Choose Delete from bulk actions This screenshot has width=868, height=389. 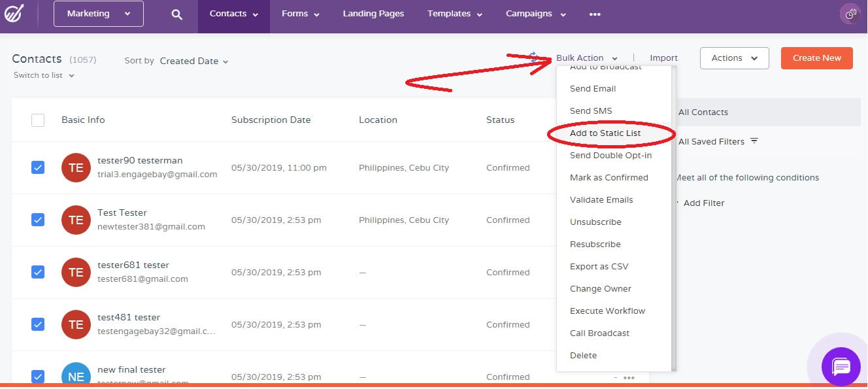[583, 356]
